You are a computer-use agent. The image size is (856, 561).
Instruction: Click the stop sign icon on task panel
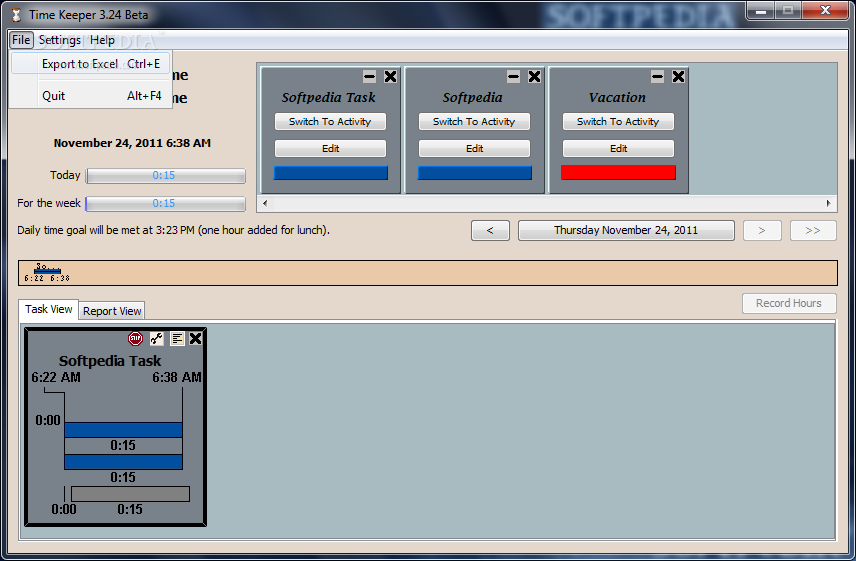(x=135, y=339)
